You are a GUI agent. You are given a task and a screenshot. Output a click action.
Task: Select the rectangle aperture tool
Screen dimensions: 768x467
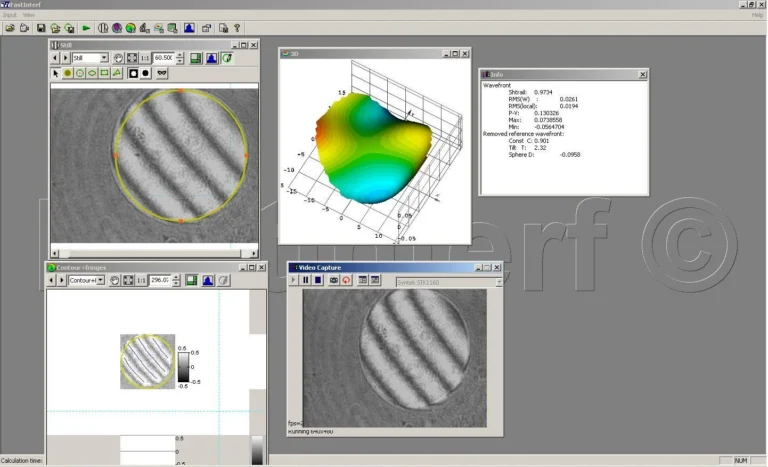(x=104, y=73)
